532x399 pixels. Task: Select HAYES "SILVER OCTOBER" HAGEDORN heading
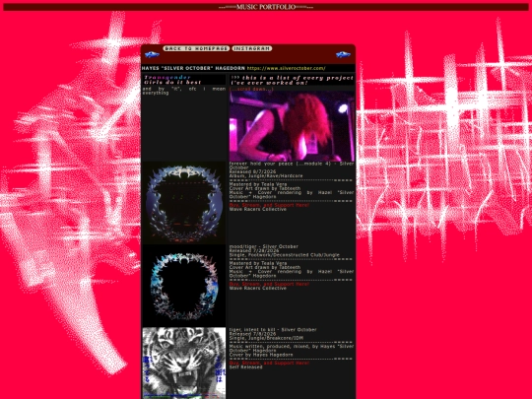click(x=193, y=68)
